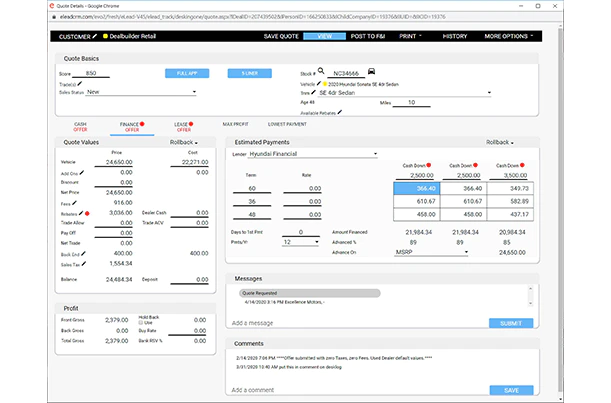Click red dot above 3,500.00 Cash Down

(x=522, y=165)
